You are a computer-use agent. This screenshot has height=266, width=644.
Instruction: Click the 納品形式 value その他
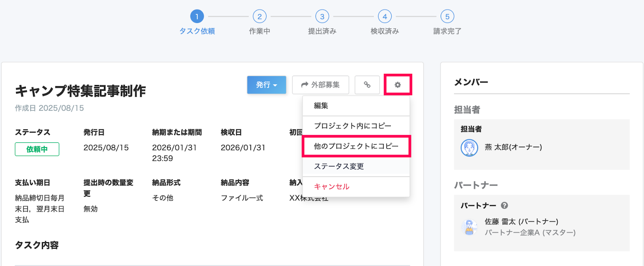(163, 198)
